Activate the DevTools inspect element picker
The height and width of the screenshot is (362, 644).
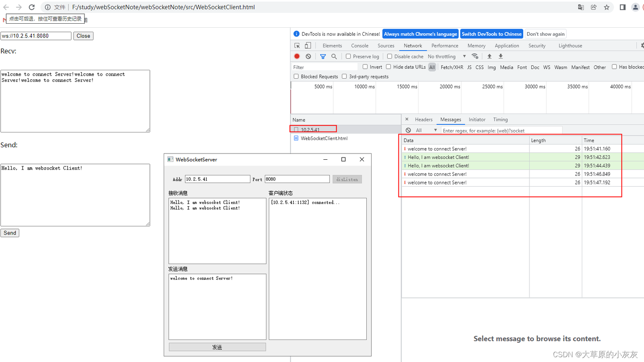pos(297,46)
